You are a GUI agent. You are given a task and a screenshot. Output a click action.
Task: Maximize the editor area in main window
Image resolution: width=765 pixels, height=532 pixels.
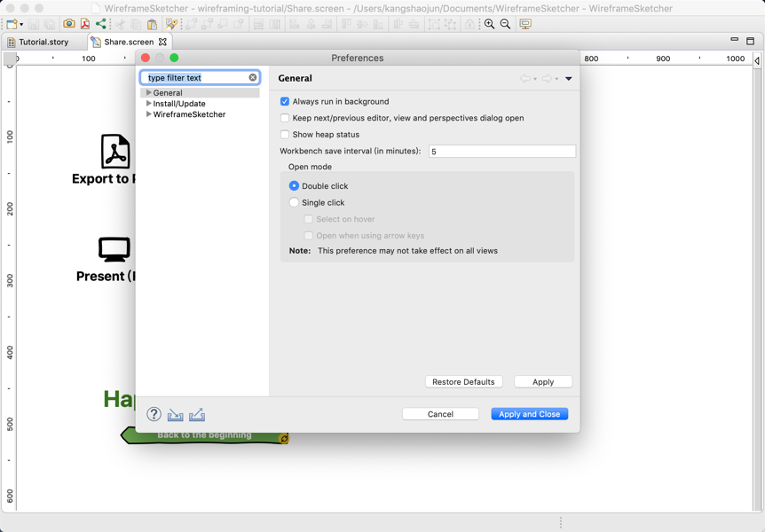click(751, 42)
